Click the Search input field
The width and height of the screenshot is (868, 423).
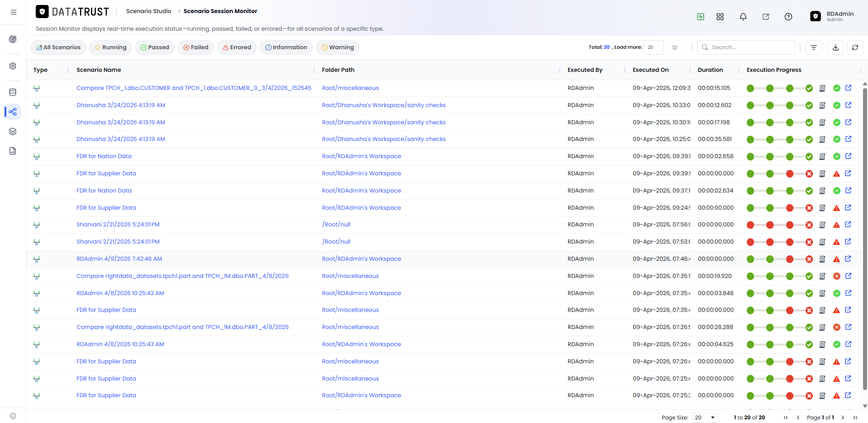point(746,47)
